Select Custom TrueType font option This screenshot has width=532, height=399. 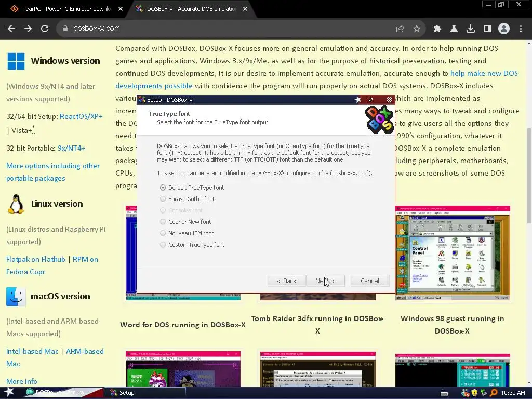[192, 245]
